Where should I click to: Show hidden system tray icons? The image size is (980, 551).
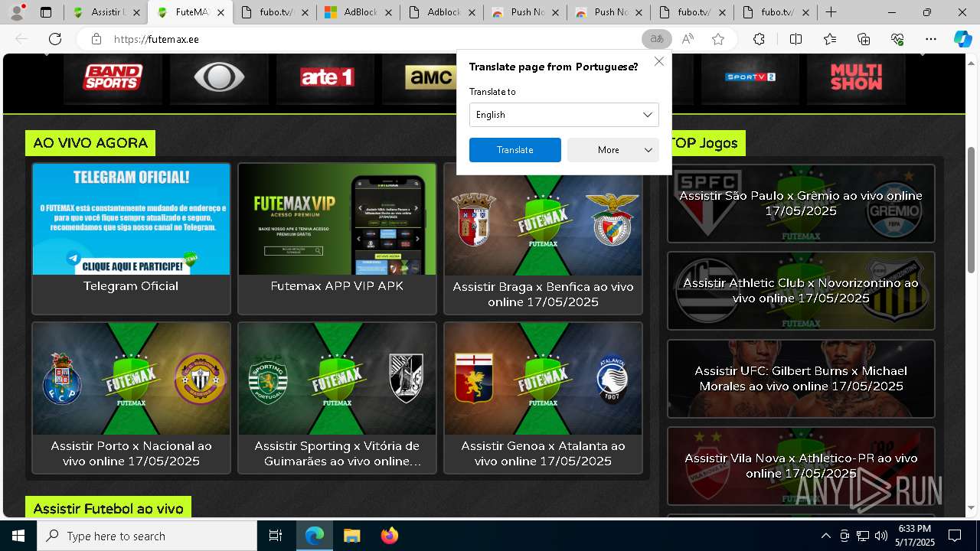coord(825,536)
